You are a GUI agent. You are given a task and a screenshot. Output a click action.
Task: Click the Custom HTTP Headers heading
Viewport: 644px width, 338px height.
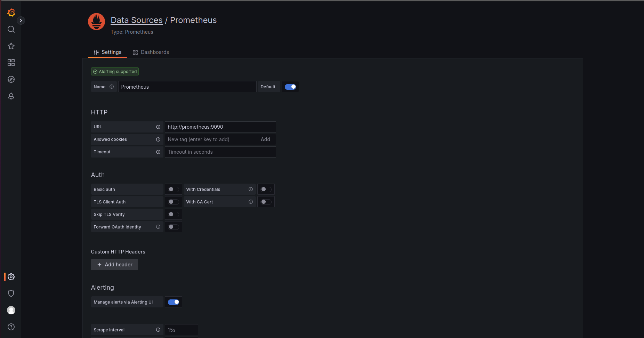click(x=118, y=252)
